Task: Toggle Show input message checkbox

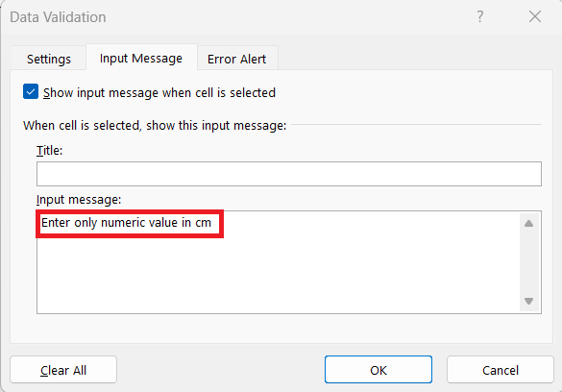Action: pos(31,91)
